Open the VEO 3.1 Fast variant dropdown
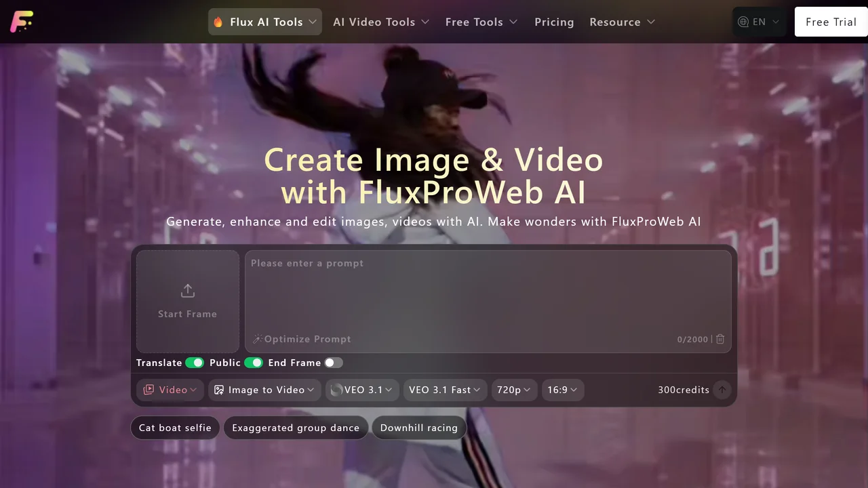This screenshot has height=488, width=868. 445,390
